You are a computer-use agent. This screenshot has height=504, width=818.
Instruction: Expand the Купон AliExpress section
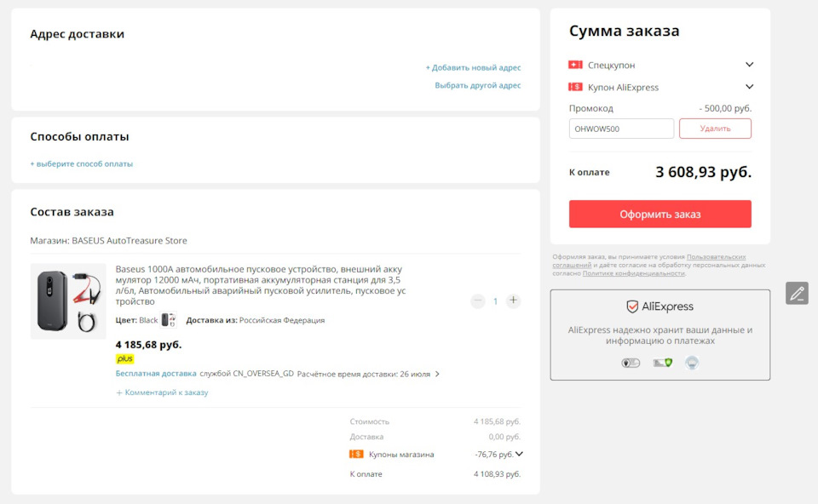coord(749,86)
